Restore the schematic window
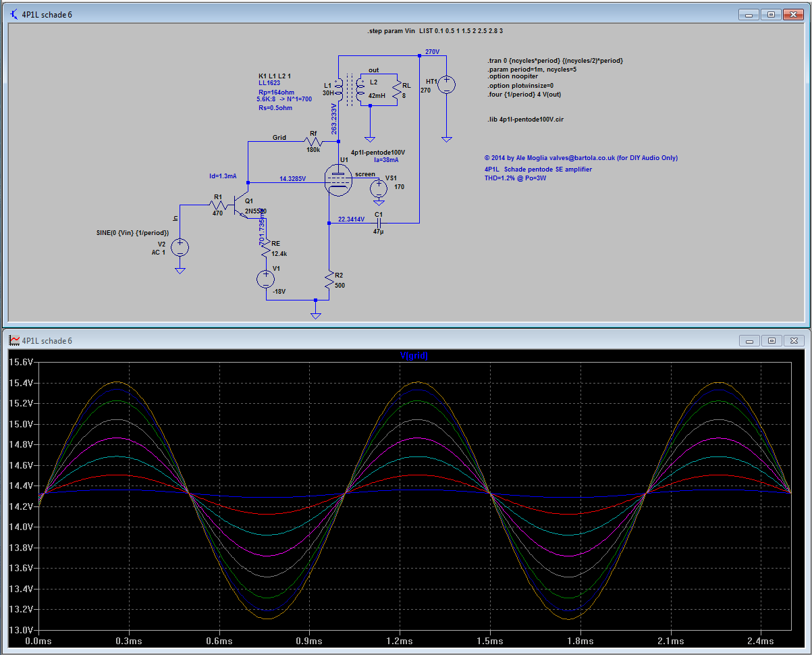This screenshot has height=655, width=812. click(771, 14)
